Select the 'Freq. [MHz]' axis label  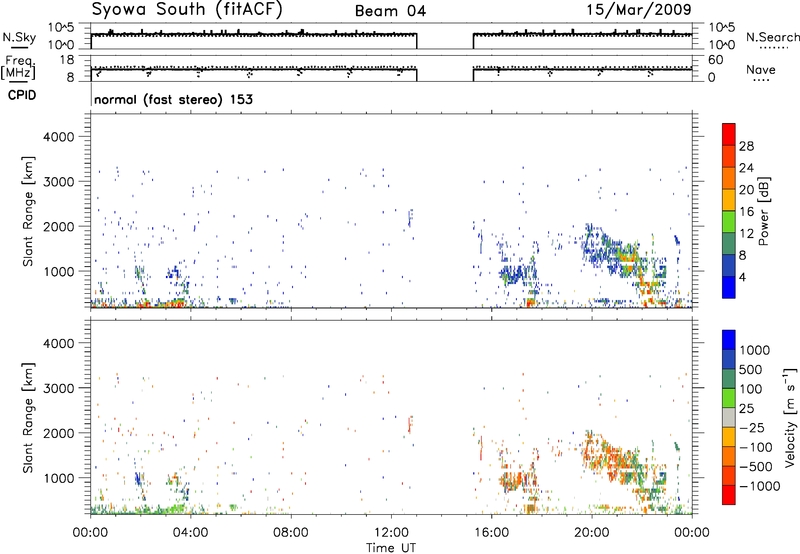tap(18, 68)
